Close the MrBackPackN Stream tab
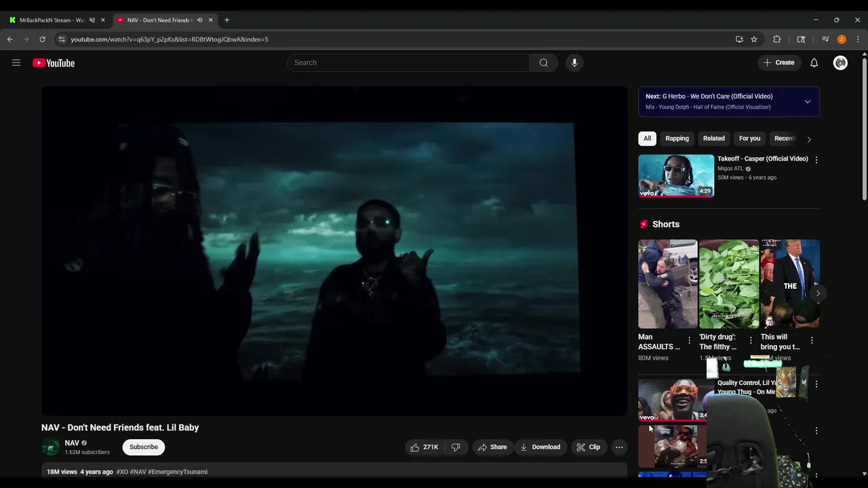868x488 pixels. click(102, 20)
